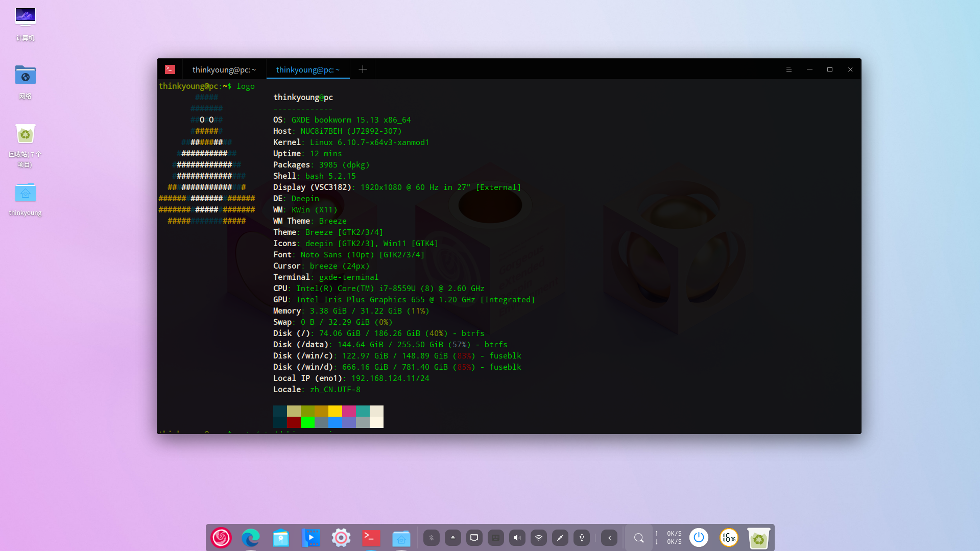
Task: Click the header 'thinkyoung@pc' above the dashes
Action: [x=303, y=98]
